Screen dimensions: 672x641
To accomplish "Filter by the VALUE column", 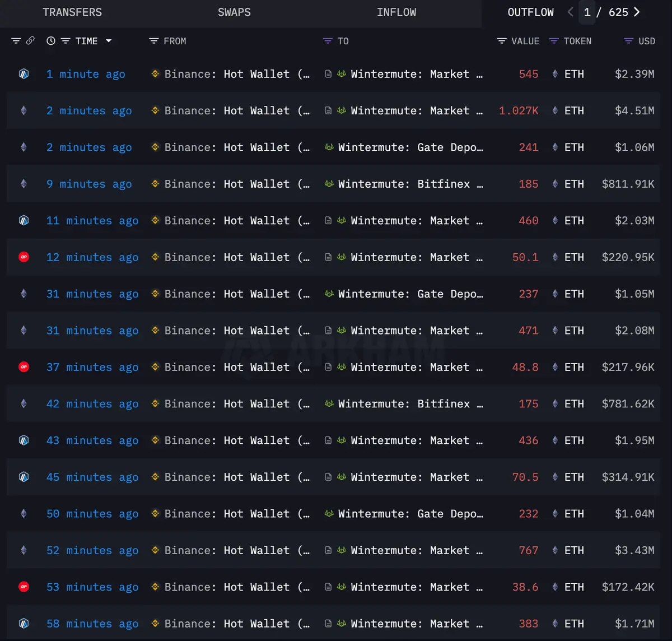I will point(502,41).
